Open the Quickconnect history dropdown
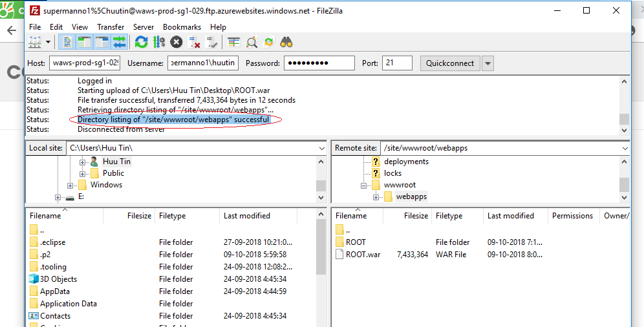This screenshot has width=644, height=327. 488,63
